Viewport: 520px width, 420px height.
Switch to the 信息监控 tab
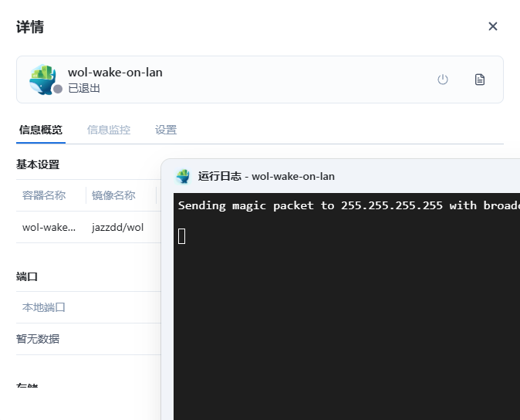pyautogui.click(x=109, y=130)
